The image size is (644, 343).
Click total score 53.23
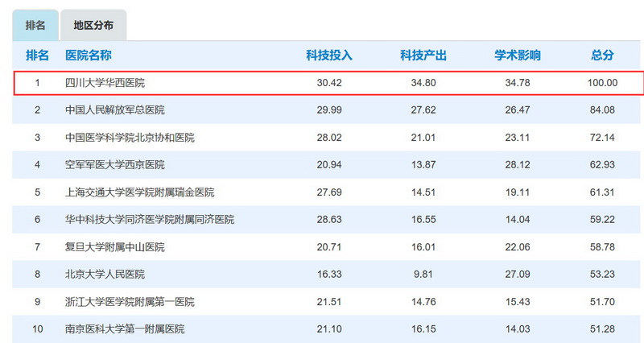point(602,274)
